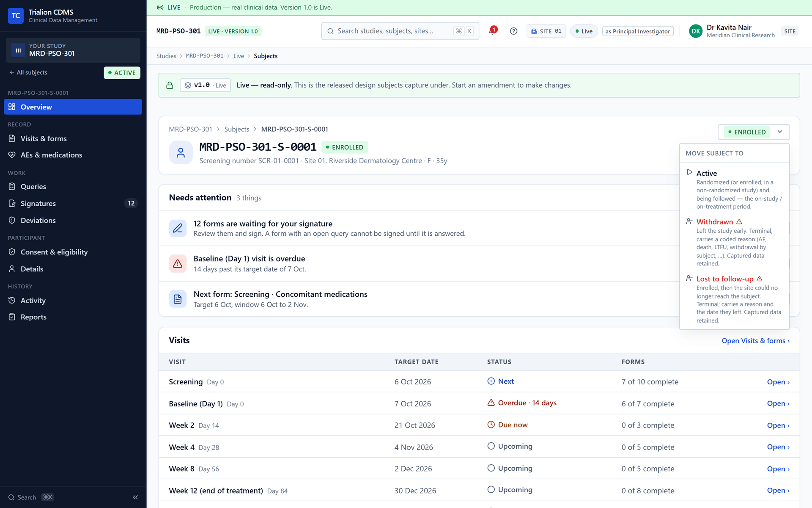Click the subject person avatar icon

(181, 152)
